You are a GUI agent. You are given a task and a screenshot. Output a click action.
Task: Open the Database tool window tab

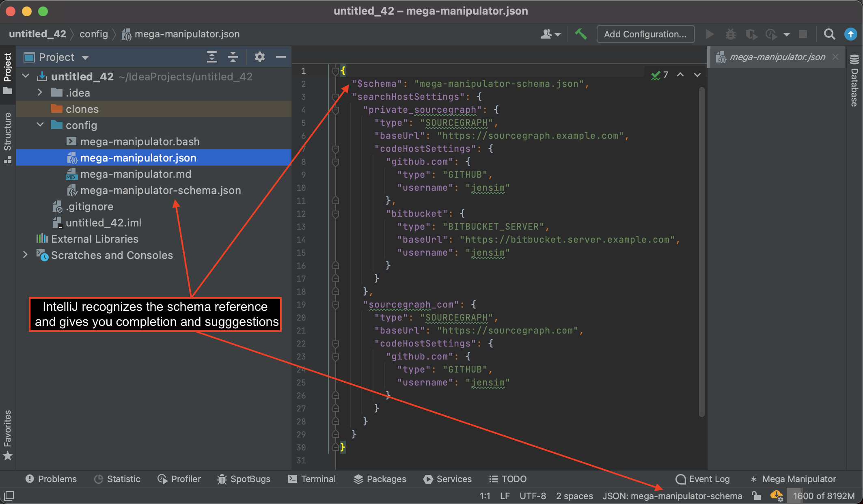854,80
